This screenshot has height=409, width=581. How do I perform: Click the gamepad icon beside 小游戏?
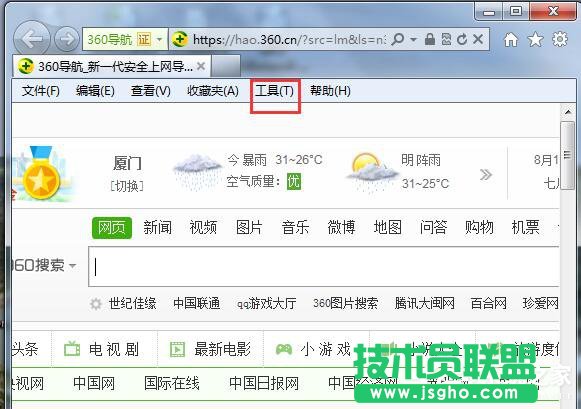tap(284, 349)
